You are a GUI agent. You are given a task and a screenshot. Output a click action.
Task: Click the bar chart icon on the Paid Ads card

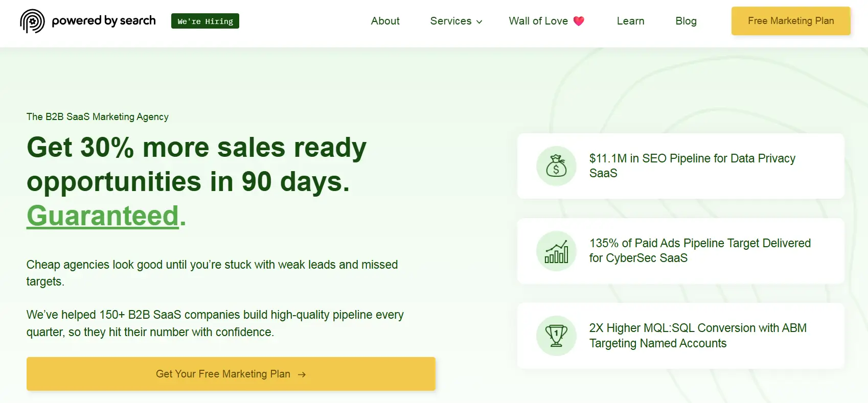[556, 251]
